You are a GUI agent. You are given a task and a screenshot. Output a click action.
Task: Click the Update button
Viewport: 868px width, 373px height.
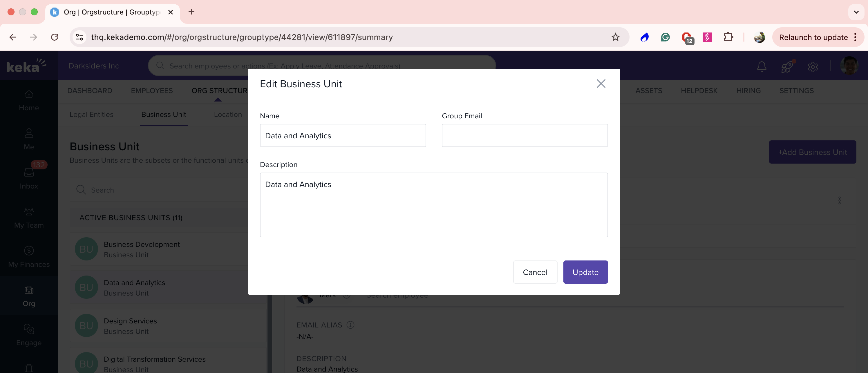tap(585, 272)
